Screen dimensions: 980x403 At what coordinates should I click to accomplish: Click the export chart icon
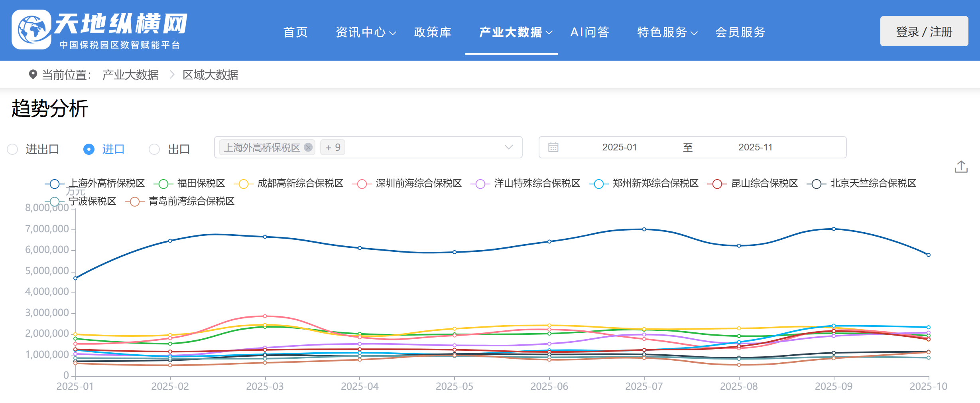click(x=961, y=167)
